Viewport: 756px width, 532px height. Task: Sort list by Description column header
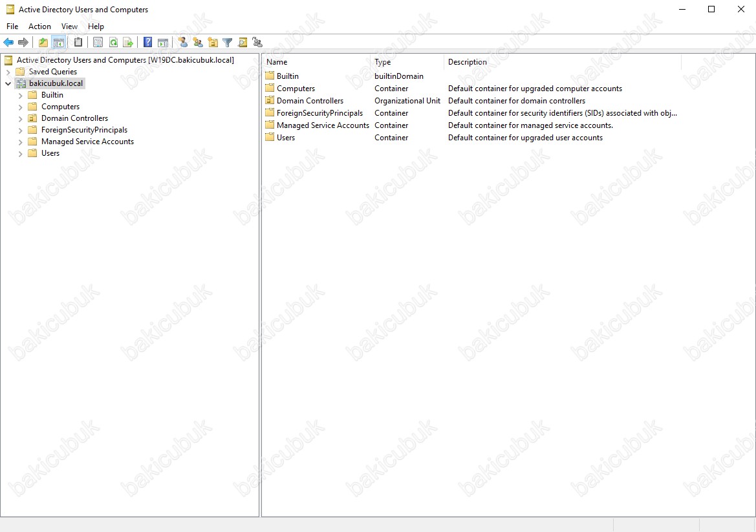coord(563,61)
